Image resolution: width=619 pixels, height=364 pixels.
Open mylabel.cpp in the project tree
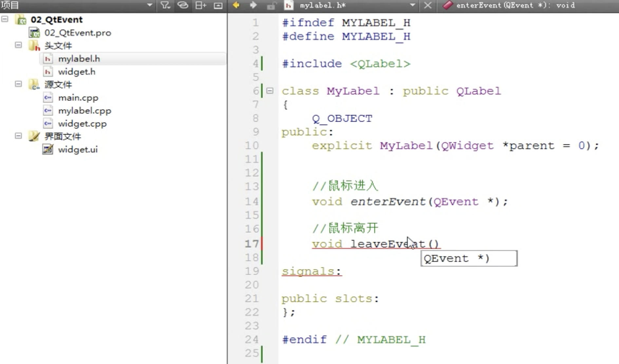coord(84,111)
